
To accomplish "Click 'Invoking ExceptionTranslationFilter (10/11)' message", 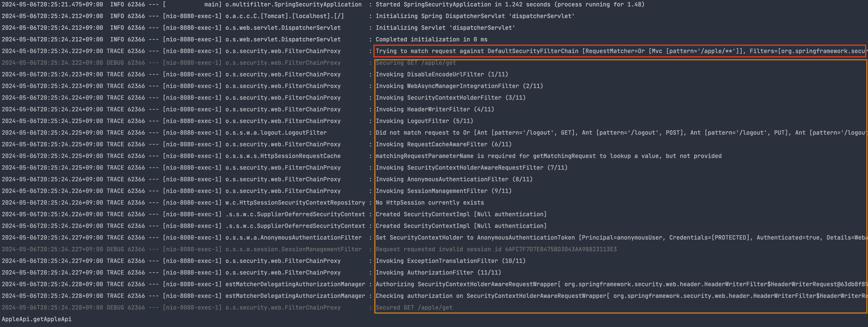I will 451,261.
